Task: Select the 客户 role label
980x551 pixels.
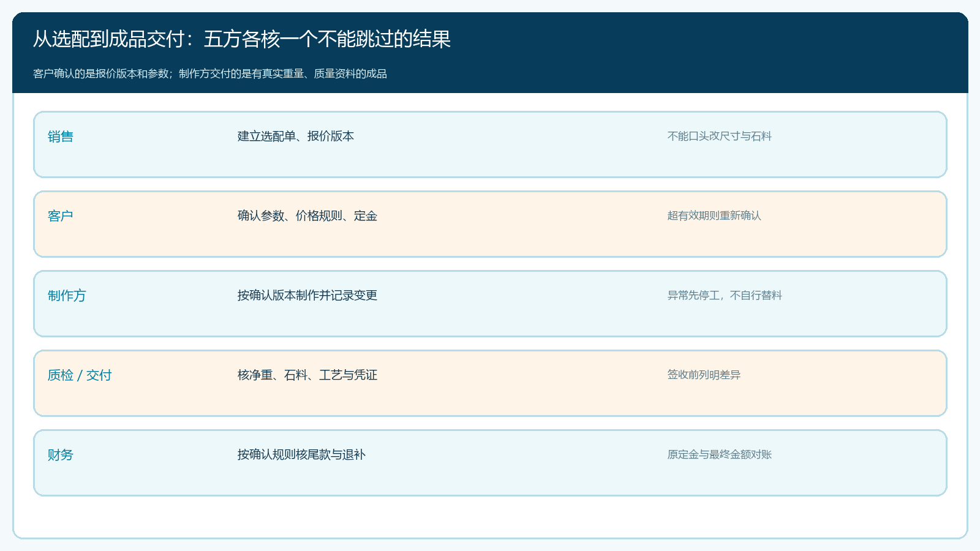Action: click(x=61, y=216)
